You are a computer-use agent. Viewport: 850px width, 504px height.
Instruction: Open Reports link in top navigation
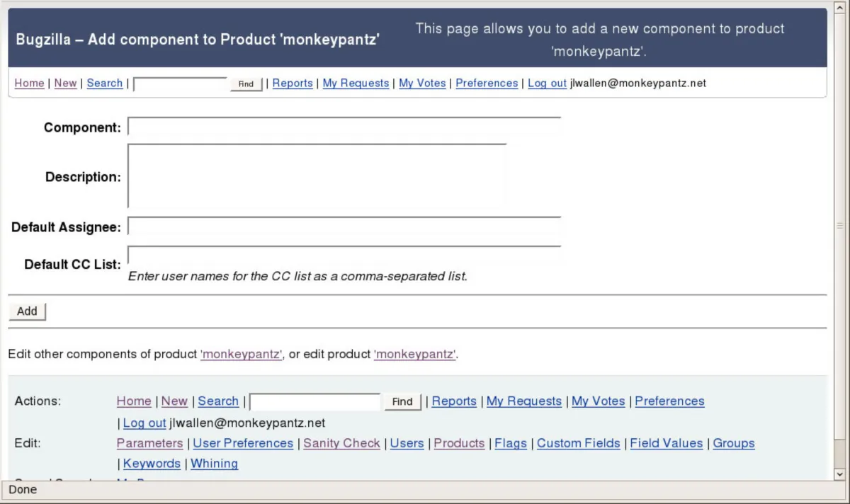(293, 83)
